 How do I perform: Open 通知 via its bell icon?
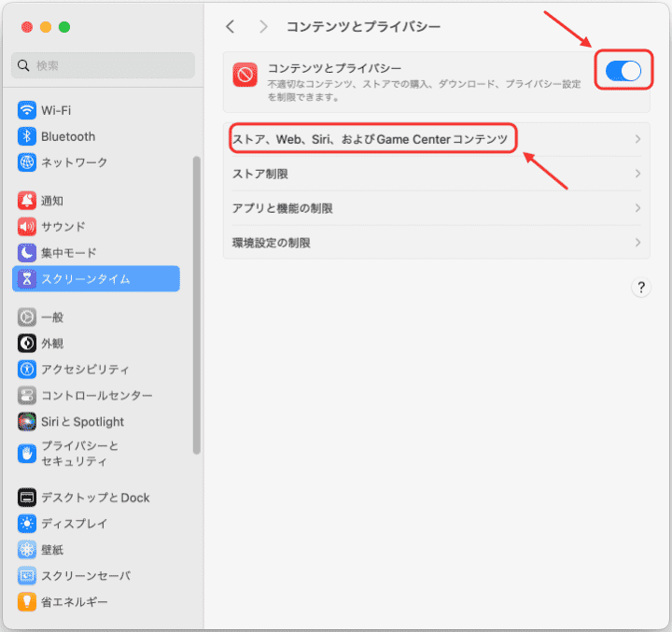pos(26,201)
